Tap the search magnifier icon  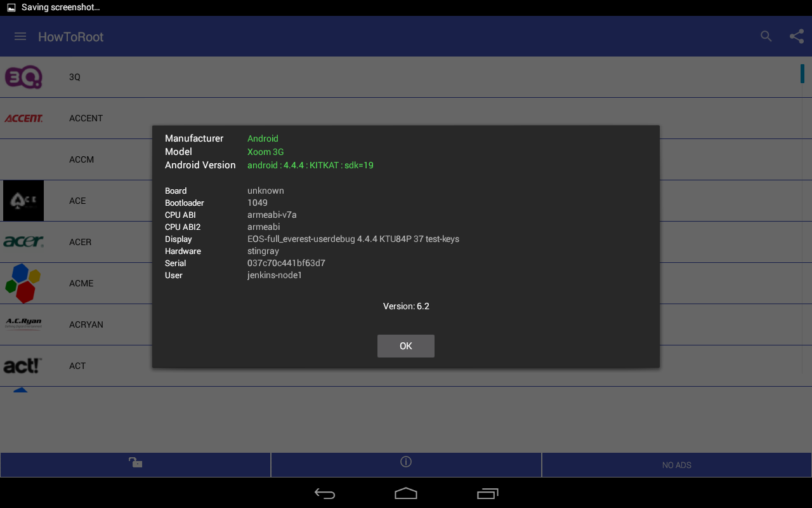[766, 37]
